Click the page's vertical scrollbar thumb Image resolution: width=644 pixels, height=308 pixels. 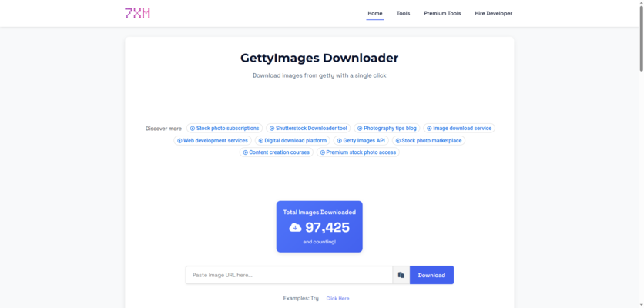coord(641,37)
